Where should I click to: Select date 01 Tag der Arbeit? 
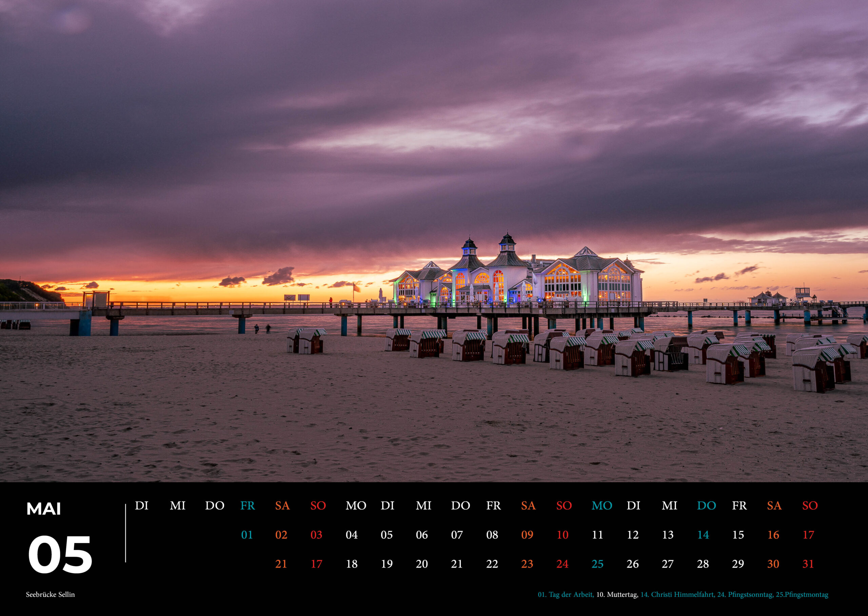(246, 535)
